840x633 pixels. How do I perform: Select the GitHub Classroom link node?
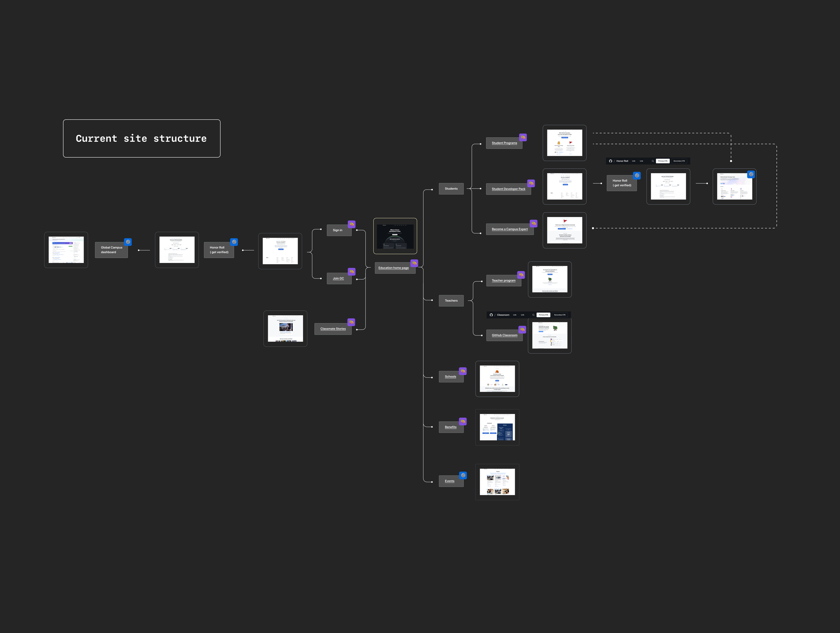pos(504,335)
